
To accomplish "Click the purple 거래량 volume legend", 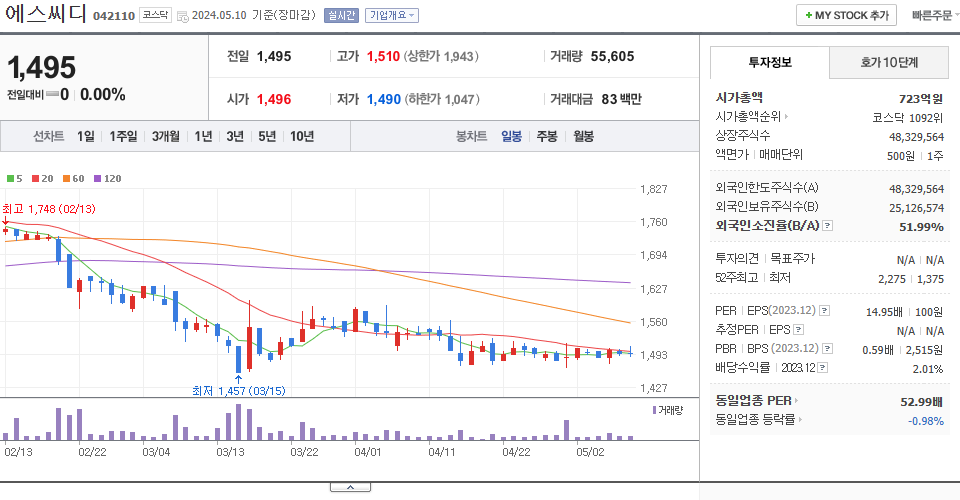I will pos(667,410).
